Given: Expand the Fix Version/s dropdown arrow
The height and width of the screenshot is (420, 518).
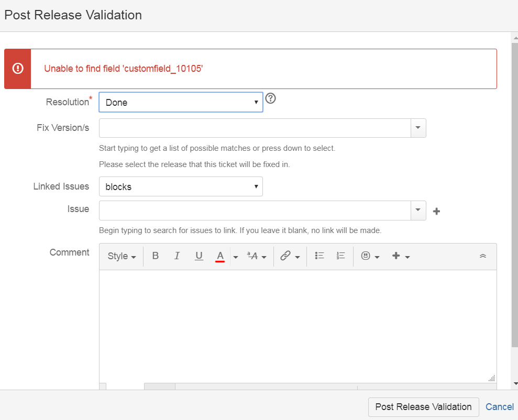Looking at the screenshot, I should (418, 128).
